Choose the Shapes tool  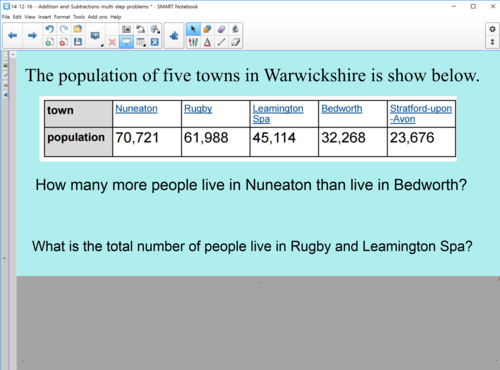[207, 29]
